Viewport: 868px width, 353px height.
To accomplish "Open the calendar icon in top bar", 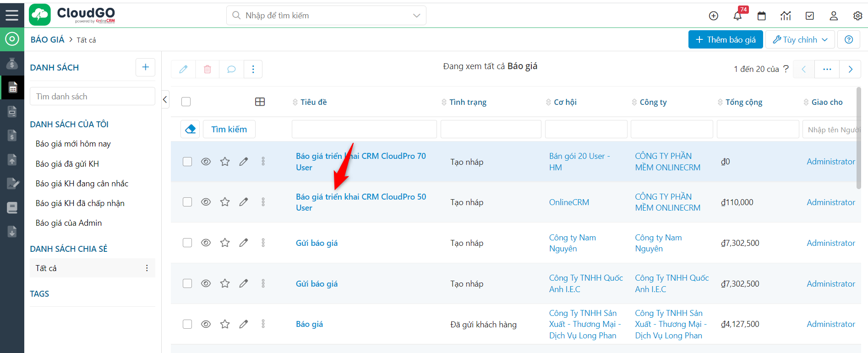I will tap(762, 16).
